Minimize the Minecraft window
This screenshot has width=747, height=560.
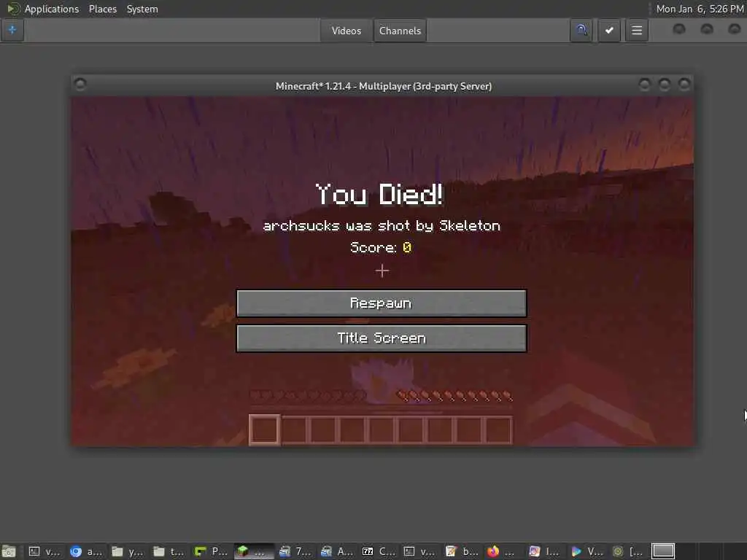pos(645,85)
